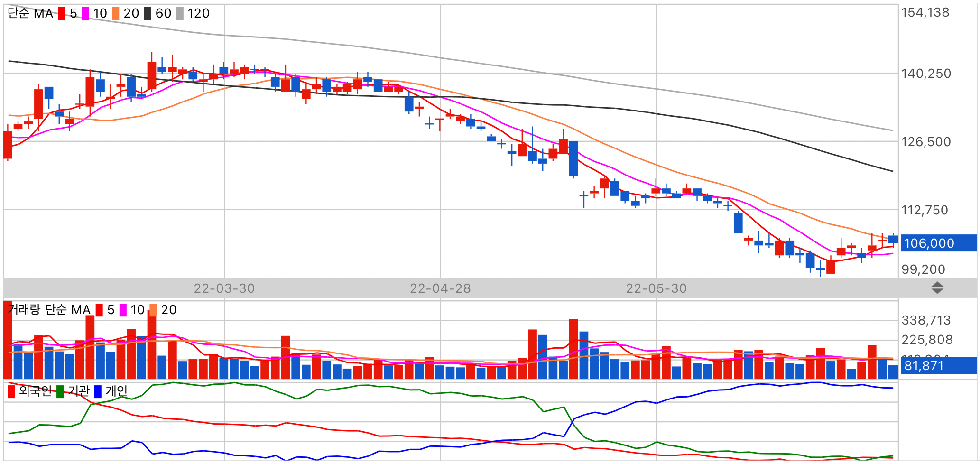Click the blue 개인 legend swatch

[x=98, y=391]
